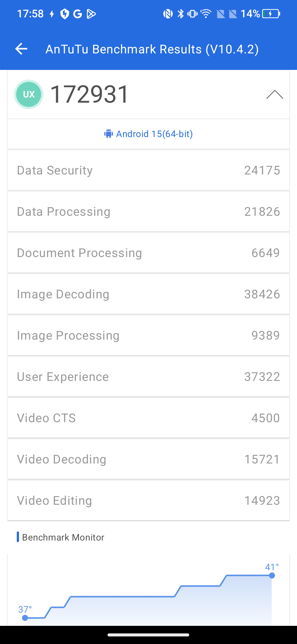The width and height of the screenshot is (297, 644).
Task: Tap the green UX score badge
Action: (x=29, y=94)
